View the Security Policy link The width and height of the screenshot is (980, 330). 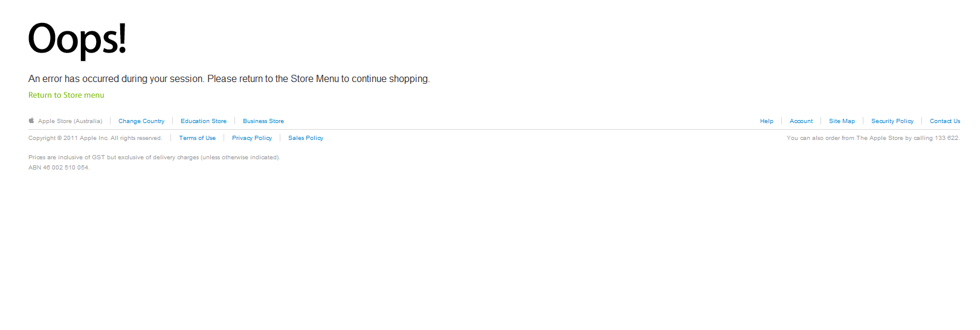(x=892, y=121)
